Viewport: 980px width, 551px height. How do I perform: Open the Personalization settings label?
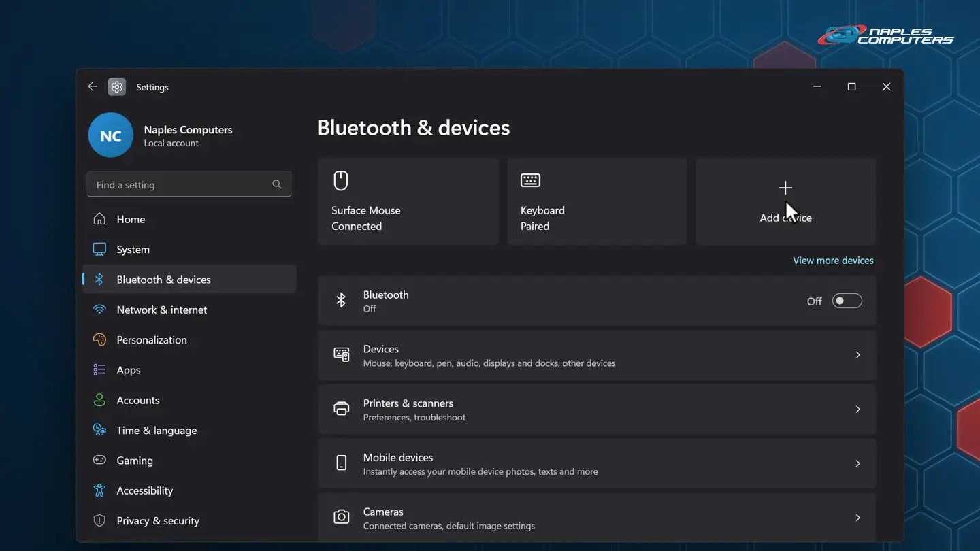click(x=152, y=339)
